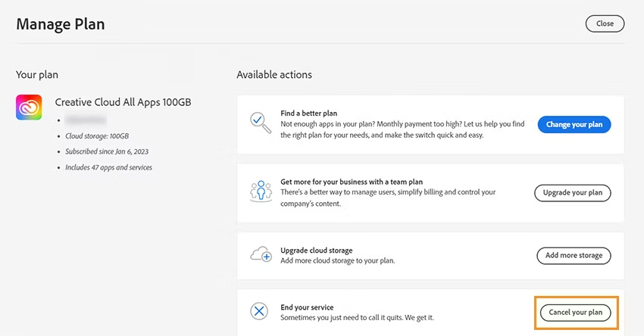Click the Creative Cloud All Apps 100GB title

[123, 102]
